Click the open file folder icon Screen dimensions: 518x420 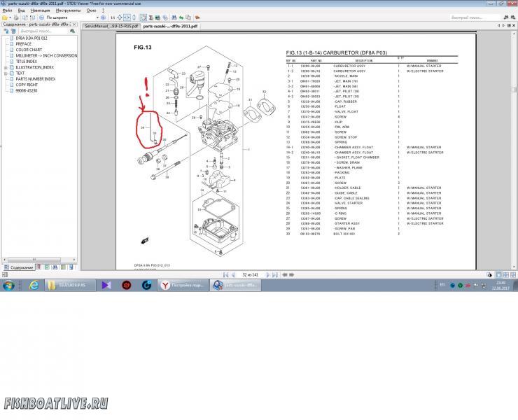pyautogui.click(x=5, y=17)
